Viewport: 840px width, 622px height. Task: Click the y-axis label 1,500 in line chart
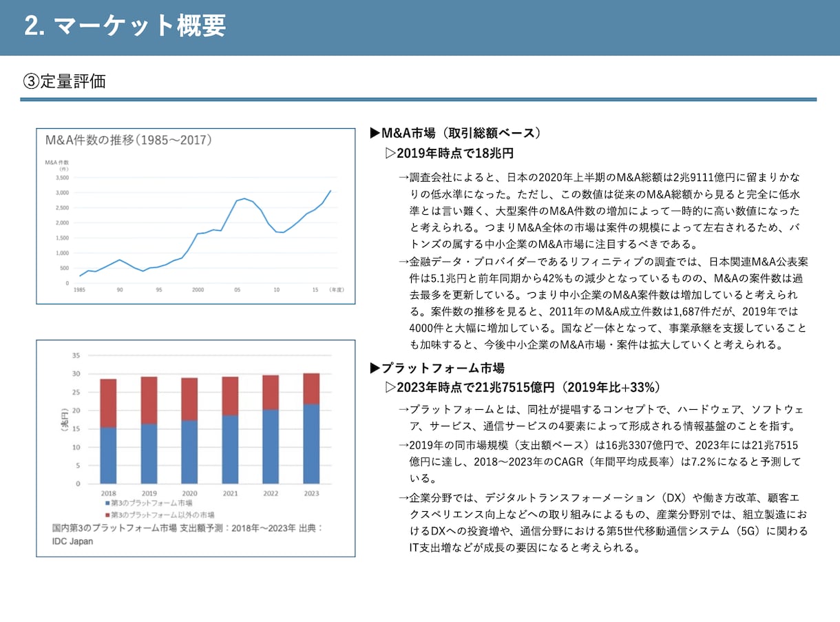point(62,238)
